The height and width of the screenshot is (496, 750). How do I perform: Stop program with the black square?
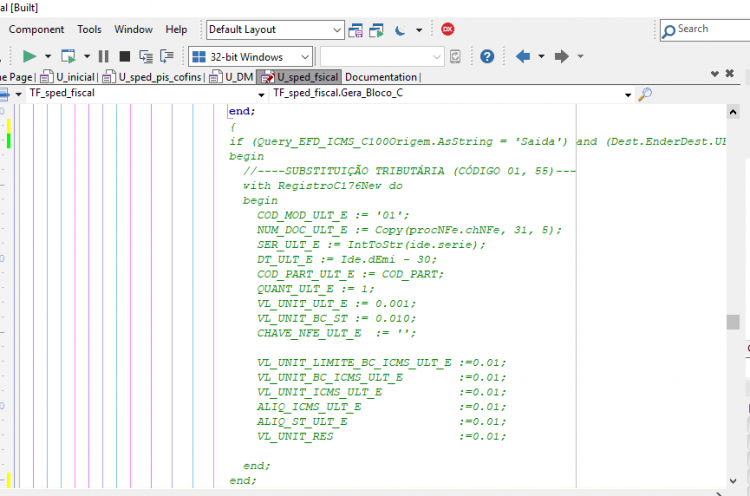[x=124, y=56]
